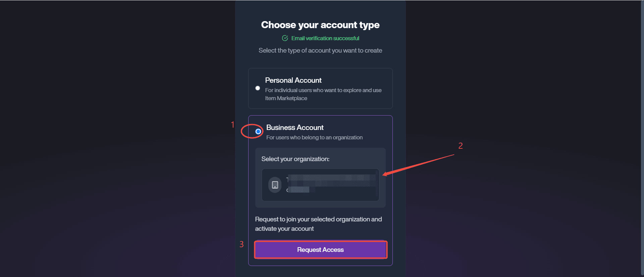Click the "Email verification successful" message

click(325, 39)
